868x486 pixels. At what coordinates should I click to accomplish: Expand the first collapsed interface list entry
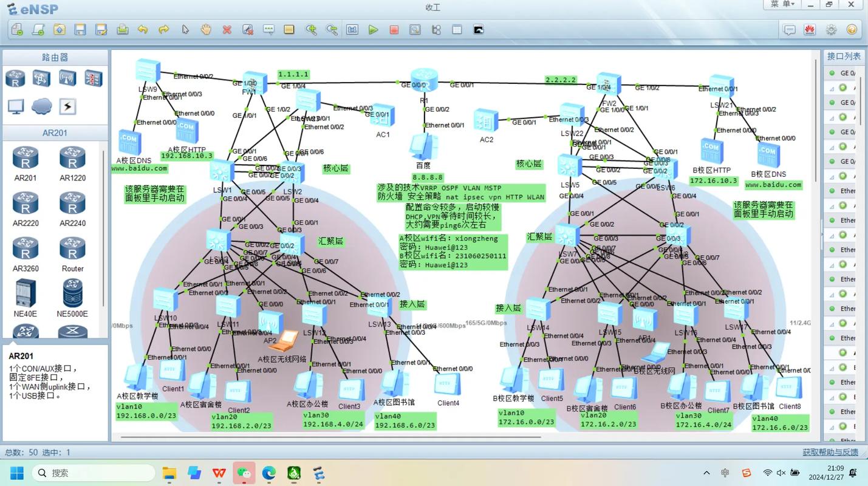coord(832,88)
